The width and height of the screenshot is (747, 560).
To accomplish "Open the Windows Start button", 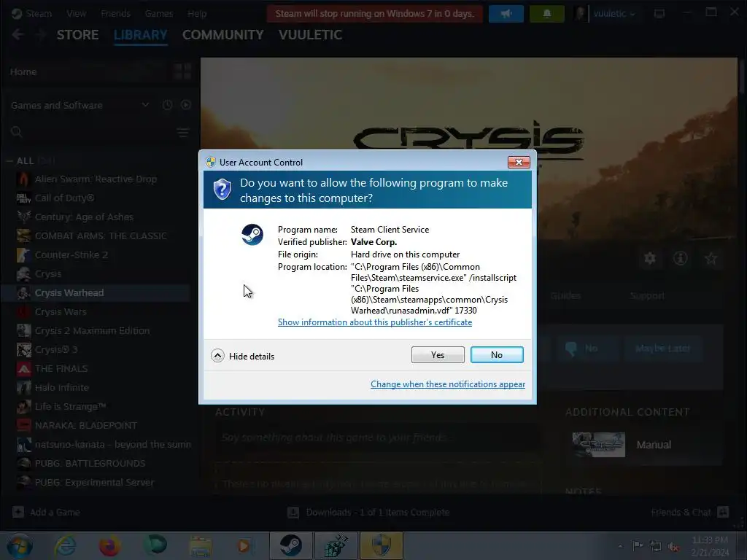I will [20, 545].
